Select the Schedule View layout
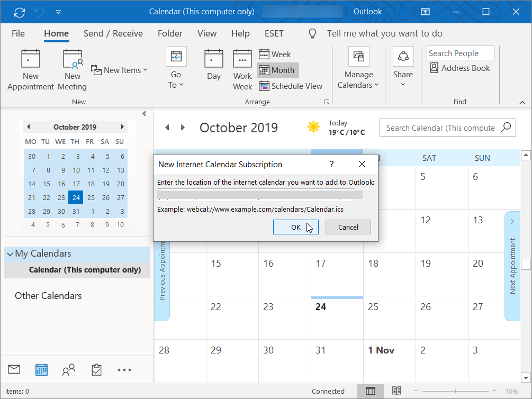Viewport: 532px width, 399px height. tap(290, 86)
